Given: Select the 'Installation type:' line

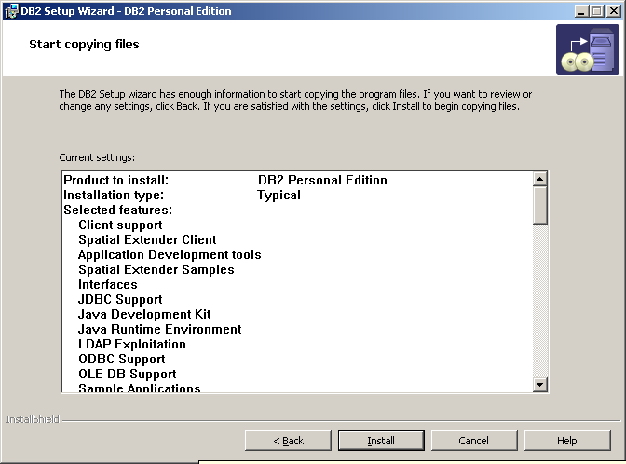Looking at the screenshot, I should pyautogui.click(x=114, y=195).
